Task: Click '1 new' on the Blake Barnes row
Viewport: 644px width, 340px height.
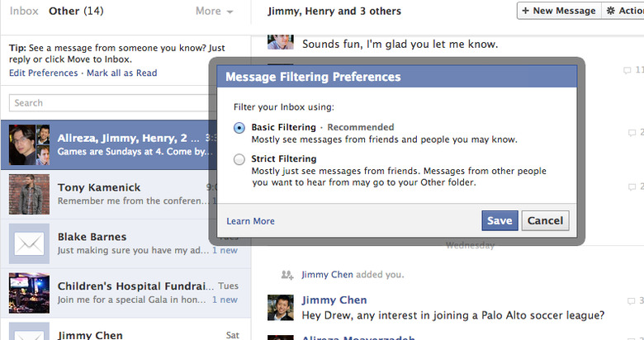Action: pyautogui.click(x=225, y=251)
